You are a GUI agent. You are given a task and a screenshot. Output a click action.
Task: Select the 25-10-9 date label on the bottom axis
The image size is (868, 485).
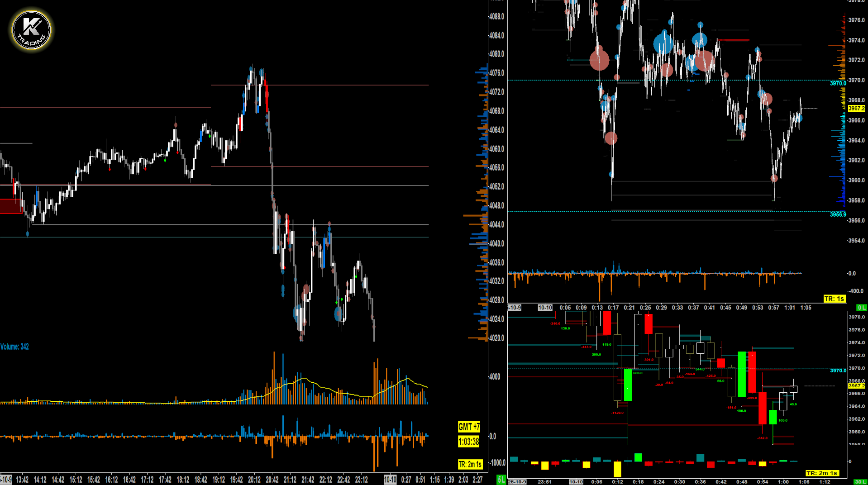517,482
